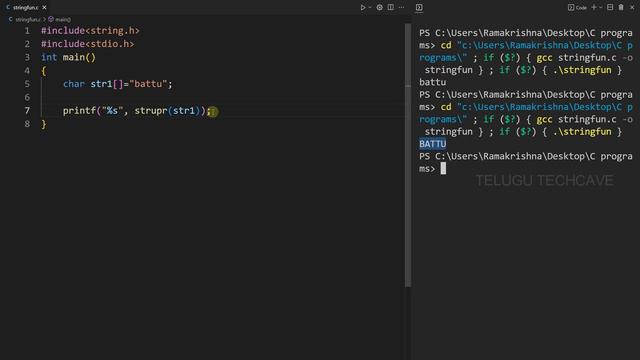Click the editor vertical scrollbar thumb

pos(408,155)
